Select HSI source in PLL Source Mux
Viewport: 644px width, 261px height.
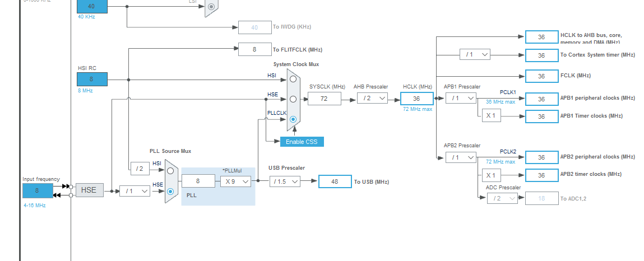(x=170, y=171)
